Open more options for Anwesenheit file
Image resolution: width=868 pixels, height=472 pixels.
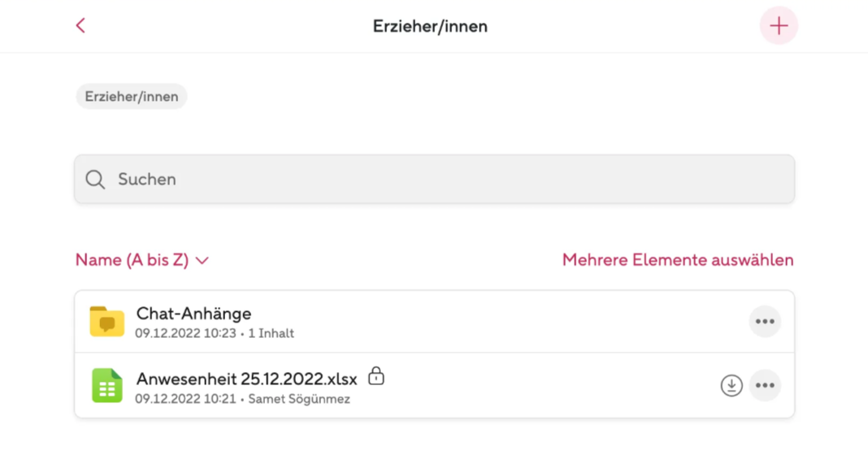point(765,386)
